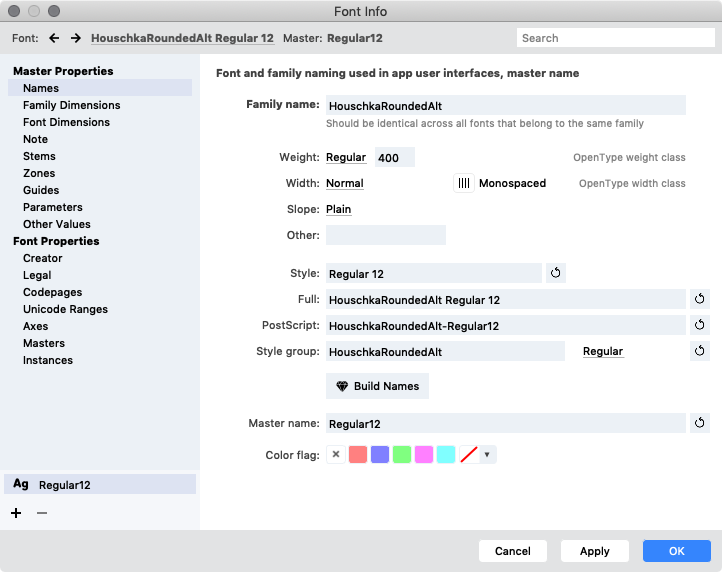Reset the Master name field
The width and height of the screenshot is (722, 572).
(699, 423)
